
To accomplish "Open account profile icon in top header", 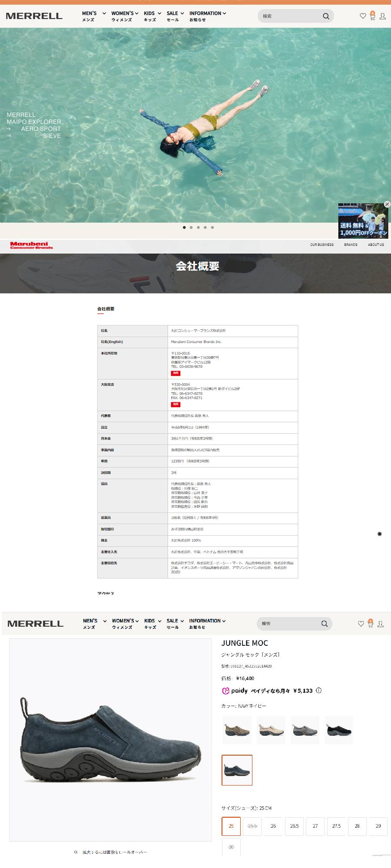I will pyautogui.click(x=383, y=16).
